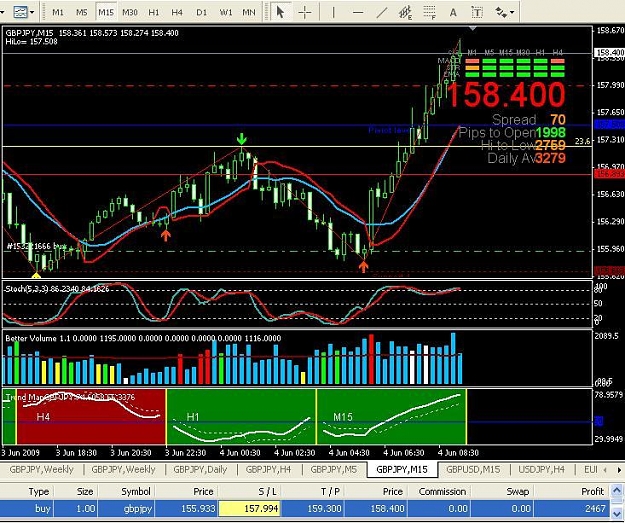Click the gbpjpy symbol cell
Screen dimensions: 625x523
pos(126,509)
